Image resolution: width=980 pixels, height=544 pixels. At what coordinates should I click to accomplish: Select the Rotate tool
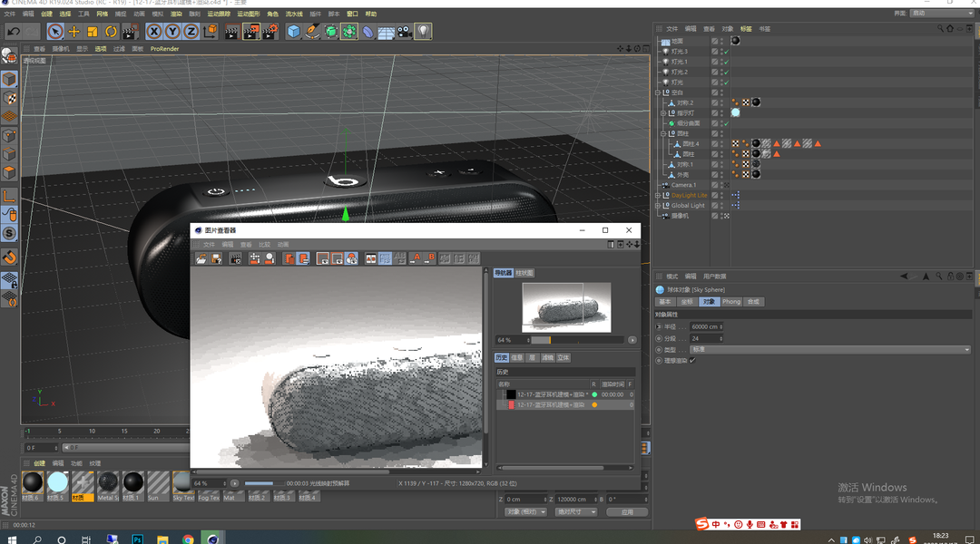[x=111, y=31]
